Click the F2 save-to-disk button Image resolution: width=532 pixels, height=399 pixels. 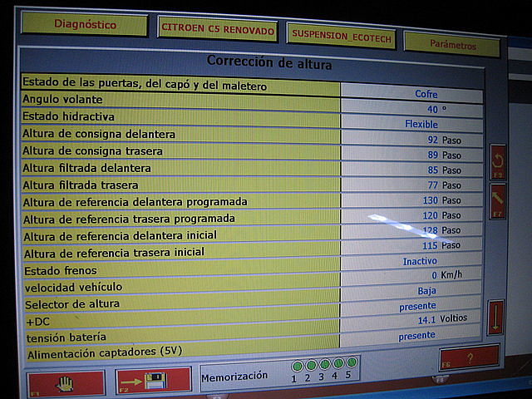tap(154, 382)
